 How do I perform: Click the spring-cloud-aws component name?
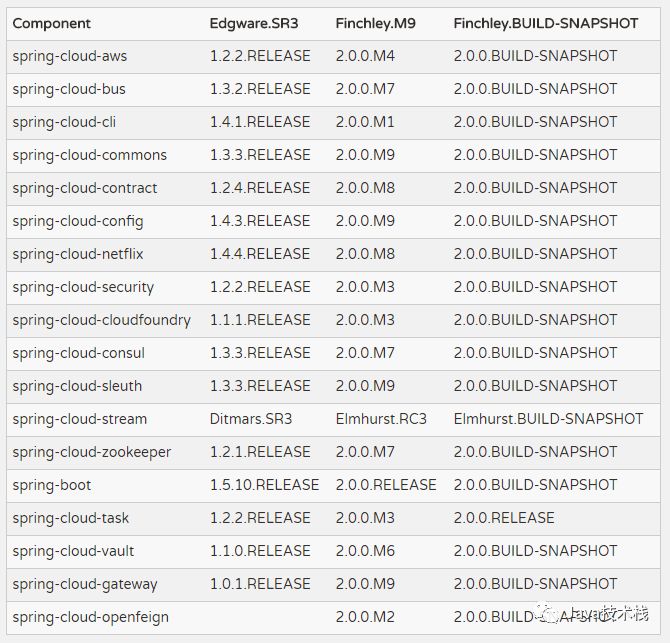70,56
